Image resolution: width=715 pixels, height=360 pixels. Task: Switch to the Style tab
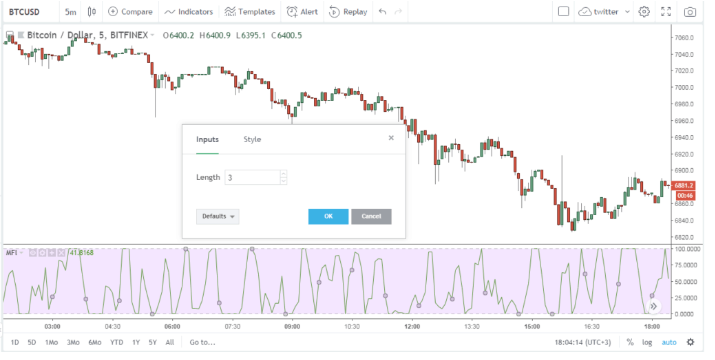click(x=252, y=140)
